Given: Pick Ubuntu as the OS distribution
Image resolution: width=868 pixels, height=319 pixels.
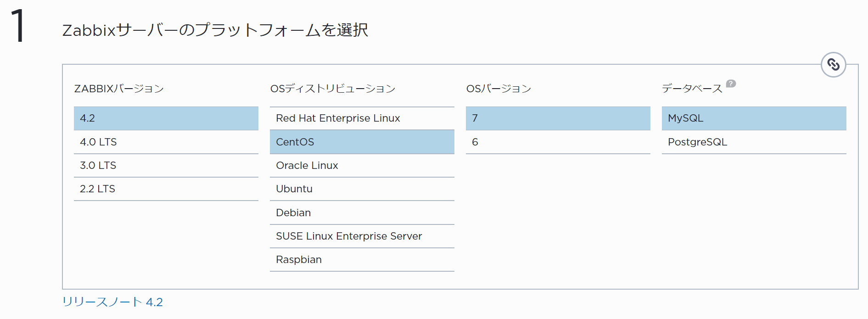Looking at the screenshot, I should 362,189.
